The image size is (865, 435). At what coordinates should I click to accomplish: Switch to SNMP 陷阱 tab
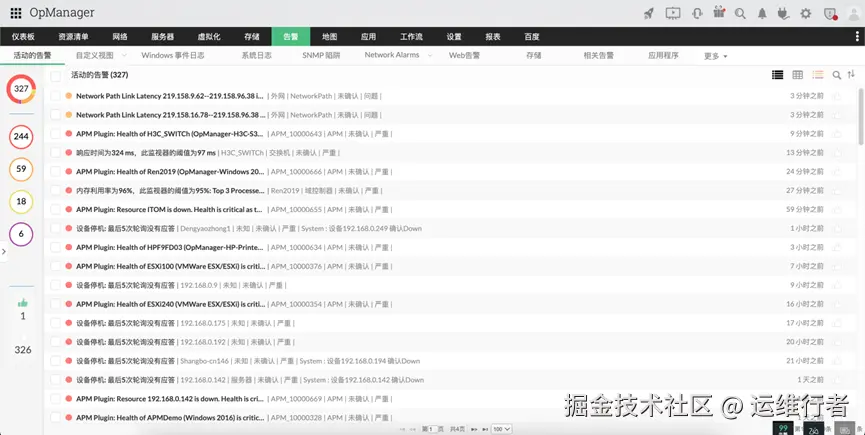[x=321, y=55]
